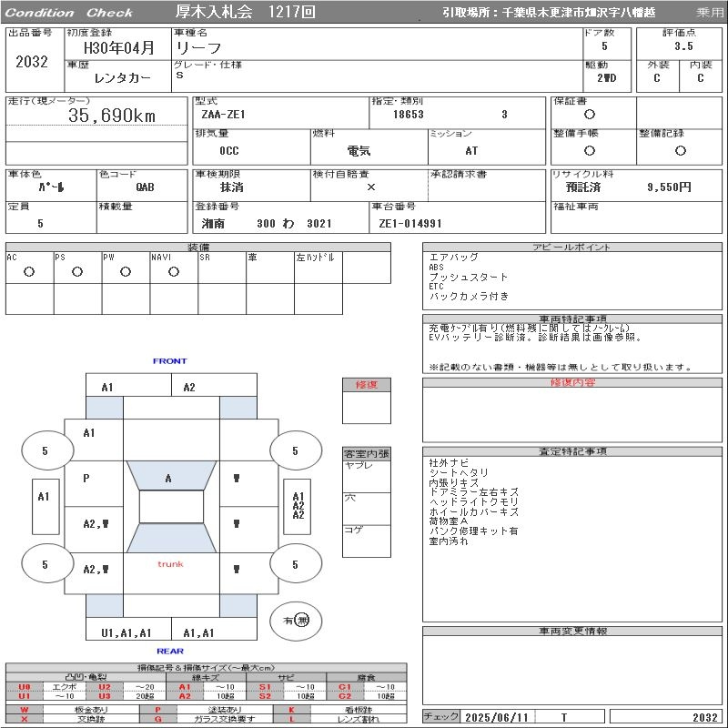Screen dimensions: 728x728
Task: Click the circle mark under 整備記録
Action: tap(680, 150)
